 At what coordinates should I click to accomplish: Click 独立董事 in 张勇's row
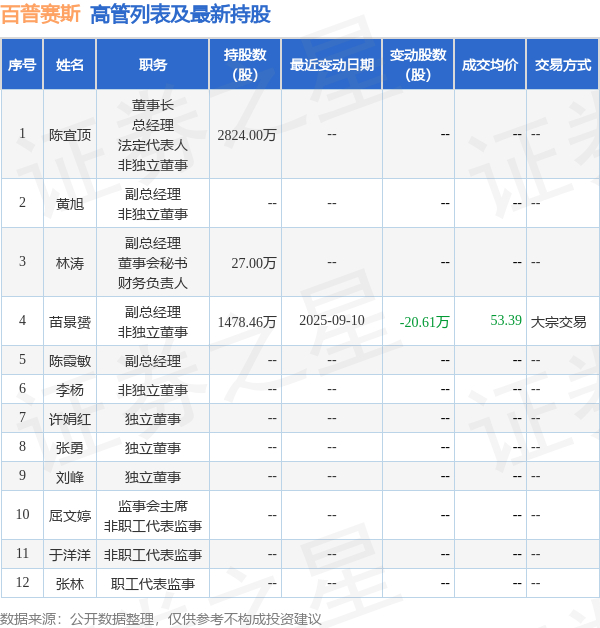[x=153, y=448]
